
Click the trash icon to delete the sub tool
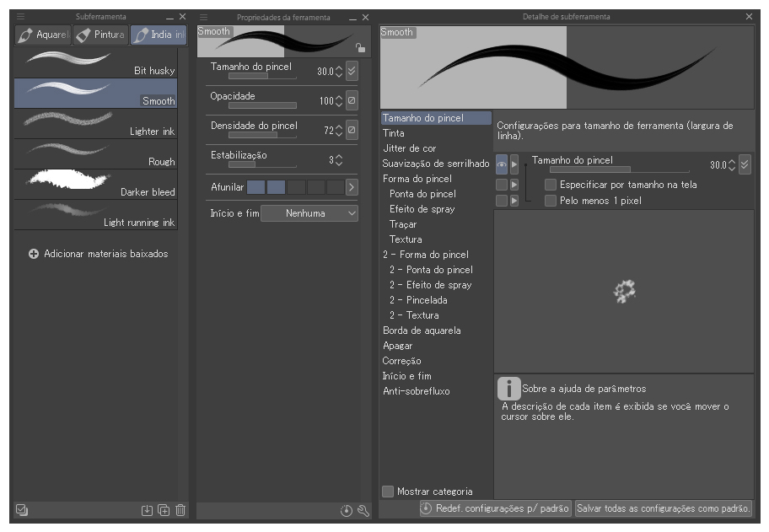point(180,510)
